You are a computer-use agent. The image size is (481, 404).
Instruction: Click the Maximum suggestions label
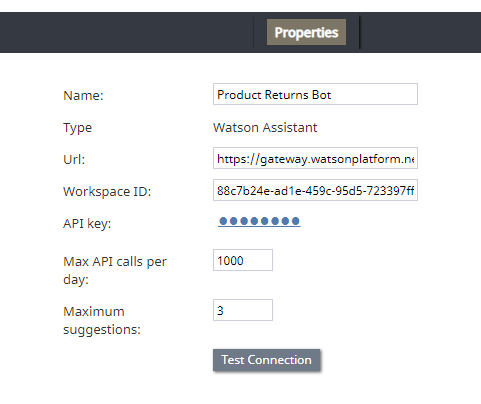(x=102, y=320)
